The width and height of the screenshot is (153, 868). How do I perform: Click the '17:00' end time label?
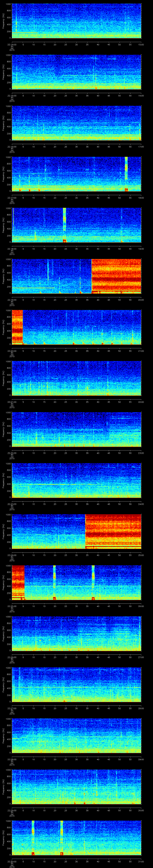click(x=141, y=147)
